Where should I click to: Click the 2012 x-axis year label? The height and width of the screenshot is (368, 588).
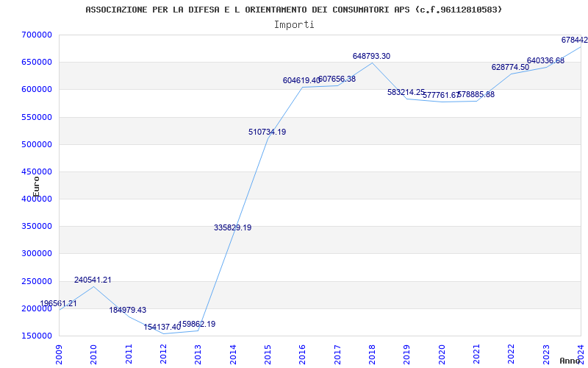[163, 355]
